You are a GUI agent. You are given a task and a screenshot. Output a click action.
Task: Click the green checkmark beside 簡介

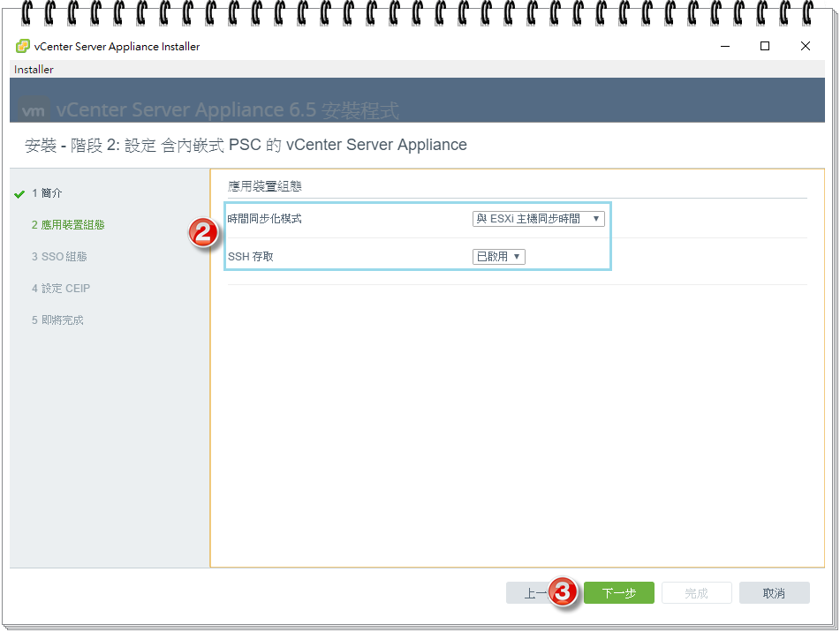19,194
